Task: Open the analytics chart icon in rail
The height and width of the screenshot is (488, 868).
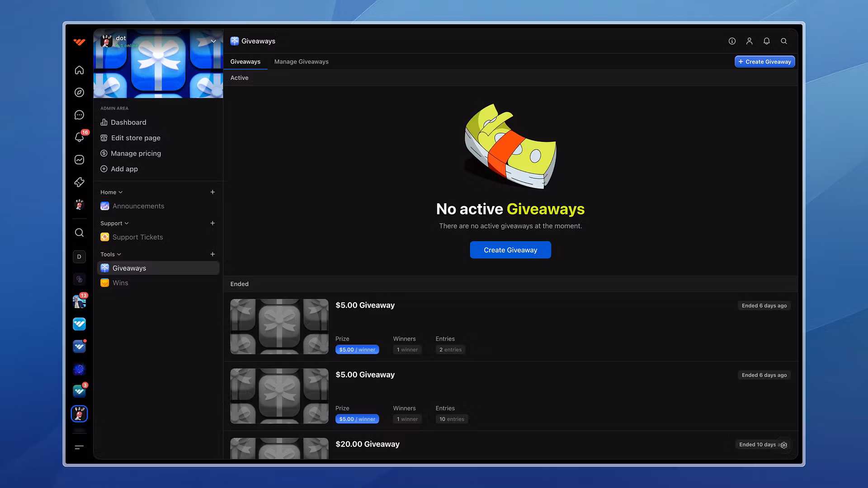Action: coord(79,160)
